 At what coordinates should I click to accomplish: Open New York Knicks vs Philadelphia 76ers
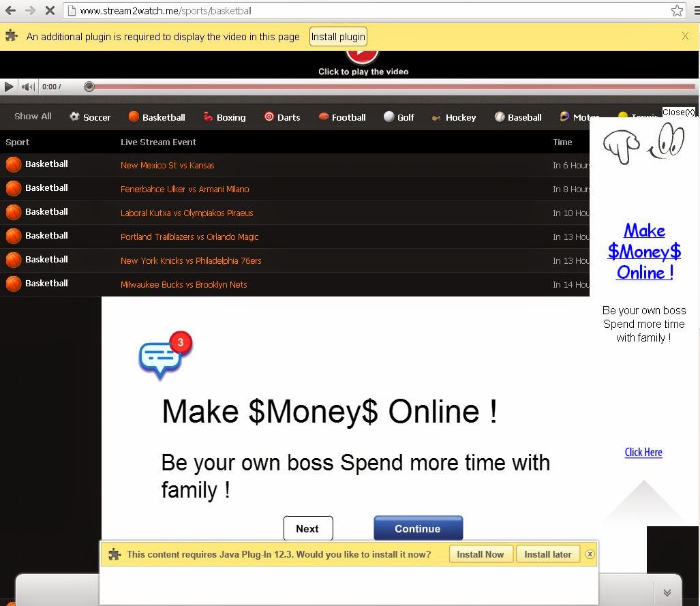pos(191,261)
